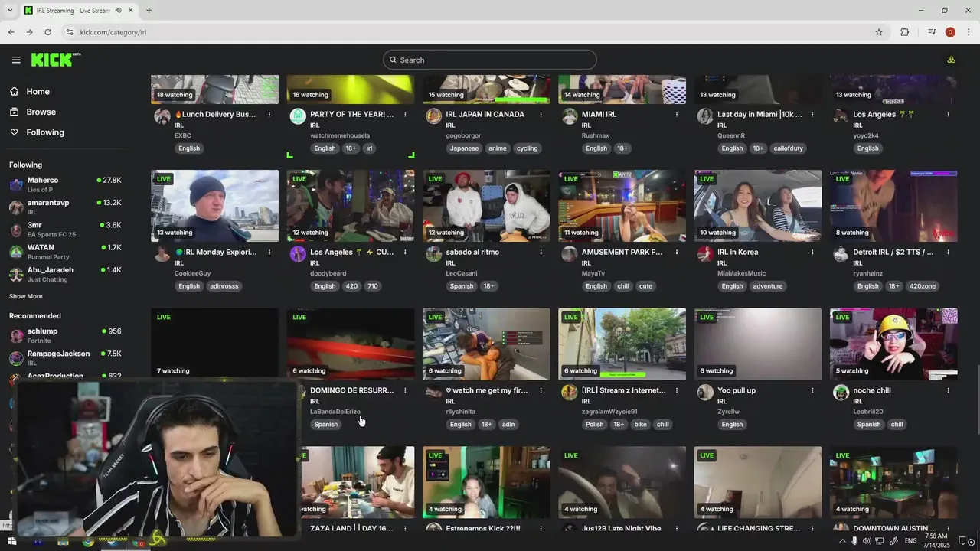The height and width of the screenshot is (551, 980).
Task: Click the Polish tag
Action: coord(594,425)
